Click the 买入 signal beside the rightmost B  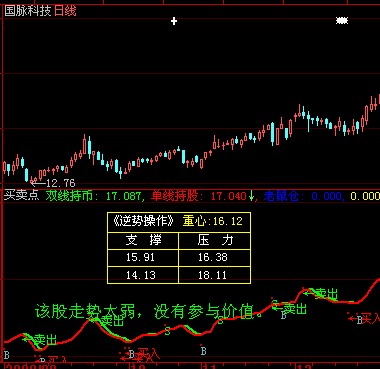371,319
